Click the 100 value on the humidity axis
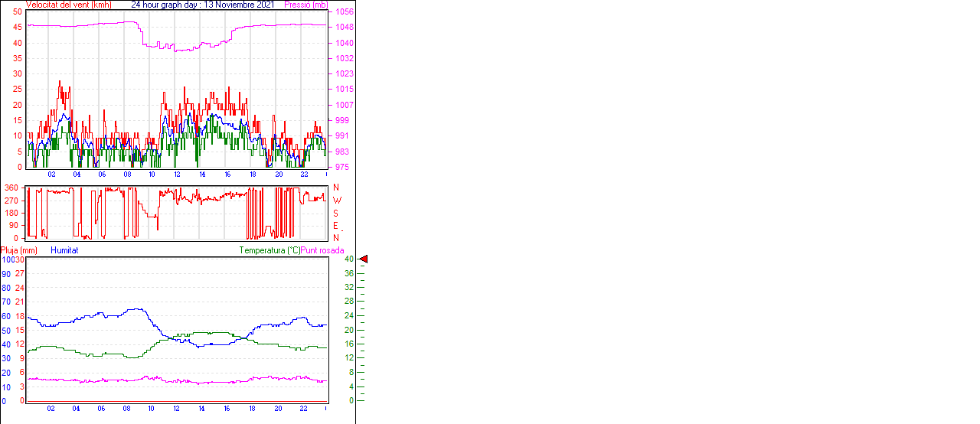Viewport: 980px width, 424px height. pyautogui.click(x=7, y=259)
